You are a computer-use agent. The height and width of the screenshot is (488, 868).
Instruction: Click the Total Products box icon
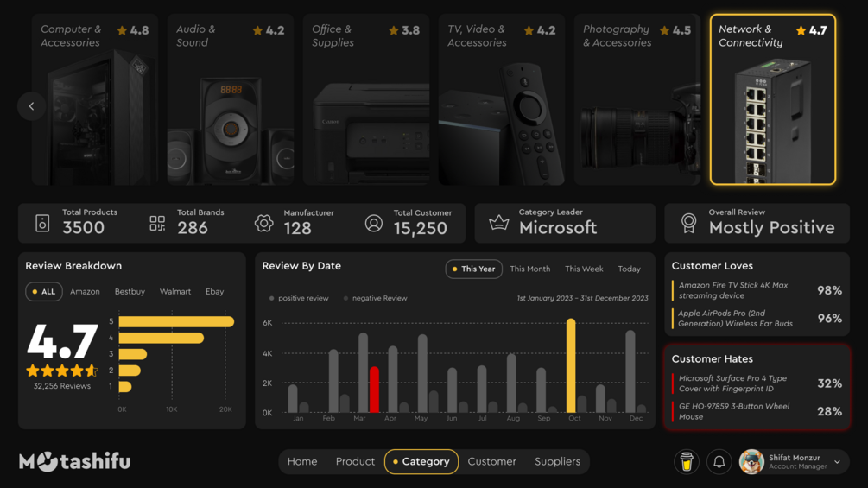(42, 223)
